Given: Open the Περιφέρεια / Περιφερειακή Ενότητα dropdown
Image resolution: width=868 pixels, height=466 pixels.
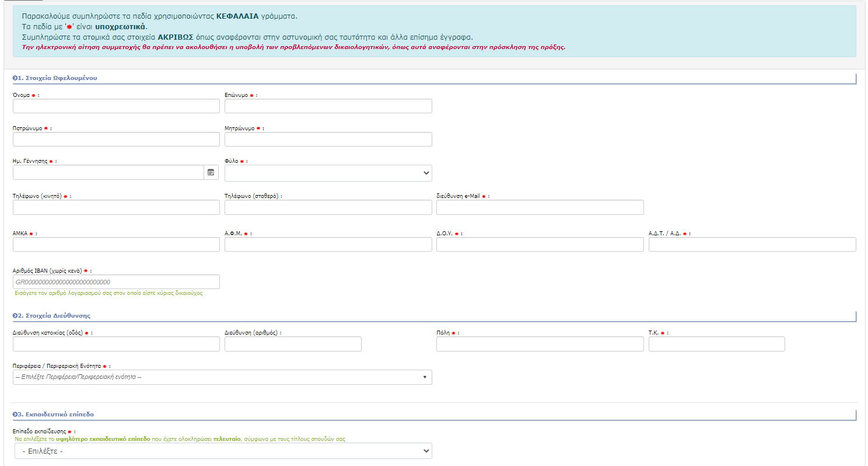Looking at the screenshot, I should pos(222,377).
